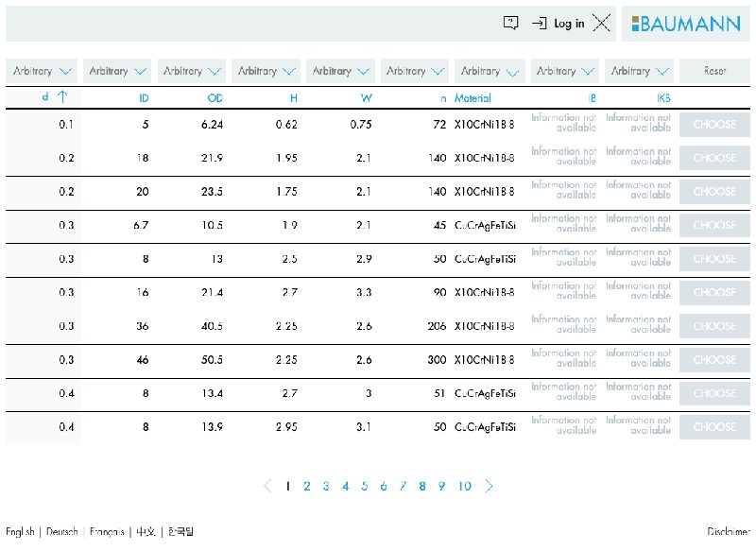Go to page 2
Viewport: 756px width, 551px height.
[306, 486]
